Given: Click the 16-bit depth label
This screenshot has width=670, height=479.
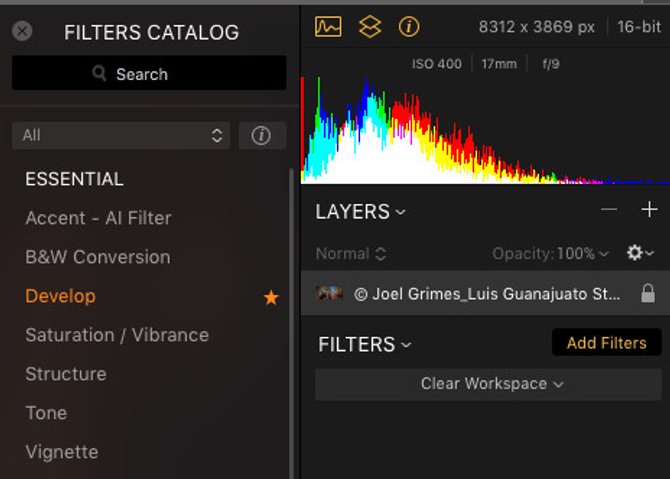Looking at the screenshot, I should [x=639, y=27].
